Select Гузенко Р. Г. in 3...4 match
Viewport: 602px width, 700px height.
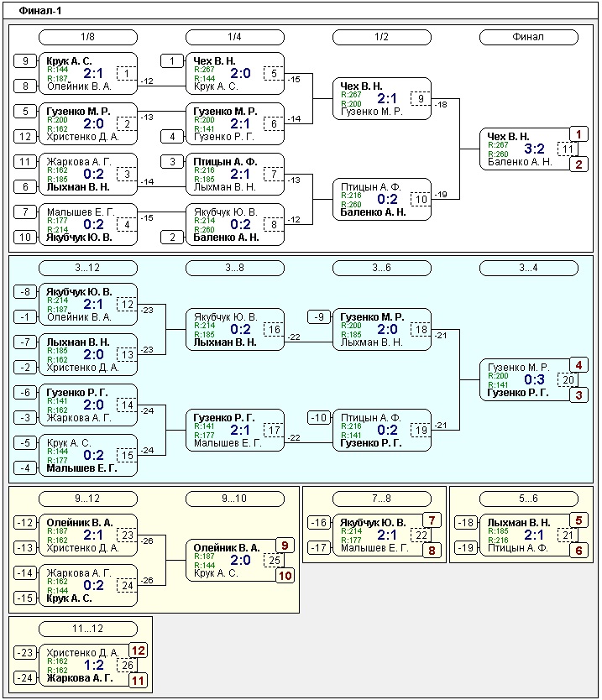tap(518, 393)
